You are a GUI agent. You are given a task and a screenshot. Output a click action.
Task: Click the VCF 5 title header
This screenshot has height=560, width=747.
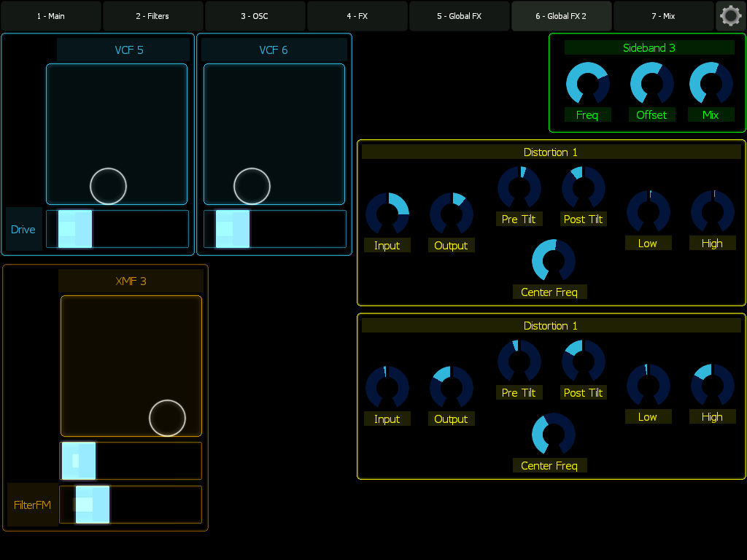[123, 50]
